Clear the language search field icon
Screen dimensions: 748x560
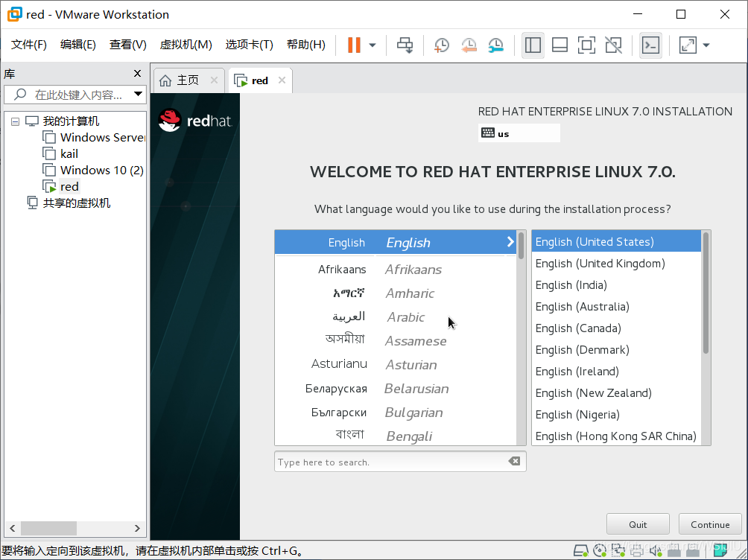(514, 461)
